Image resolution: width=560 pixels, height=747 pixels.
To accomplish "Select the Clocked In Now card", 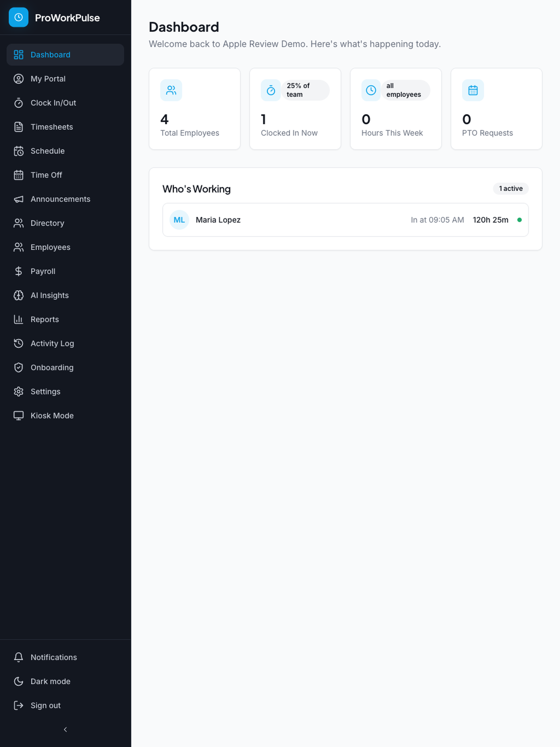I will click(295, 109).
